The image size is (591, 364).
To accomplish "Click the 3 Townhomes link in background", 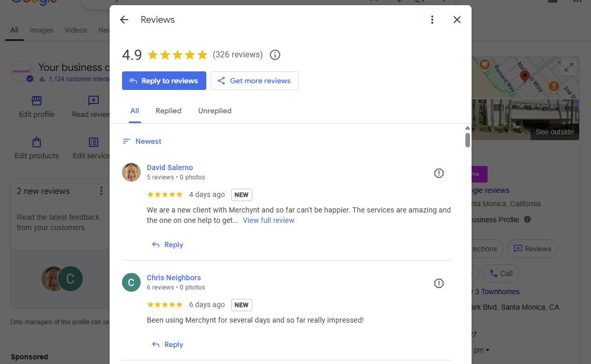I will pos(497,292).
